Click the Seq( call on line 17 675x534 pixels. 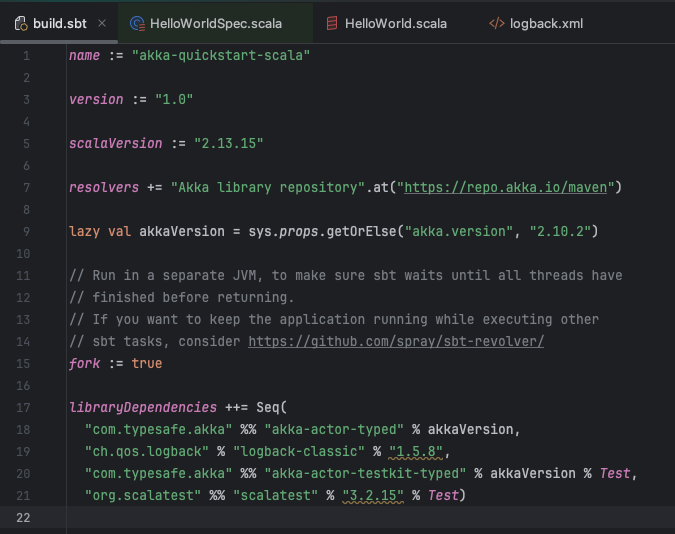pyautogui.click(x=272, y=407)
